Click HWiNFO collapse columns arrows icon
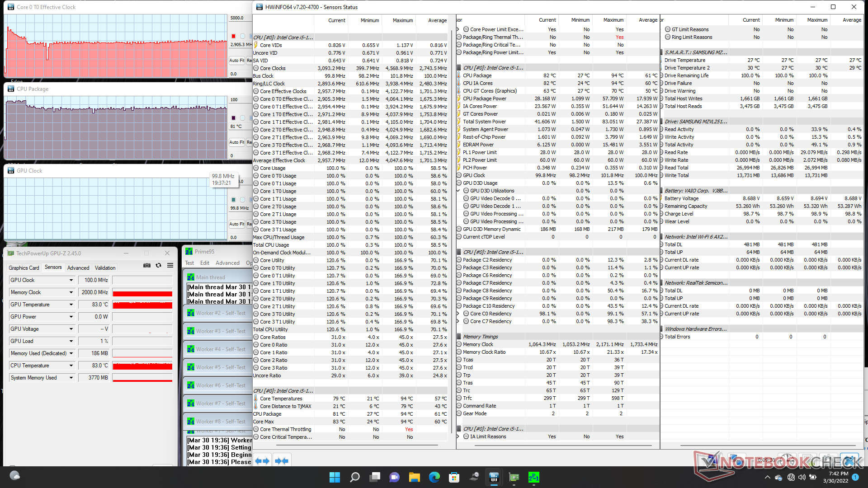This screenshot has height=488, width=868. pyautogui.click(x=282, y=461)
